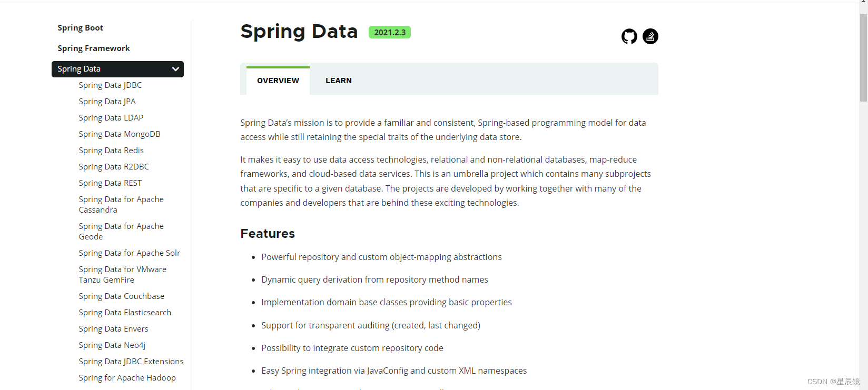The height and width of the screenshot is (390, 868).
Task: Open the Spring Data MongoDB page
Action: point(120,134)
